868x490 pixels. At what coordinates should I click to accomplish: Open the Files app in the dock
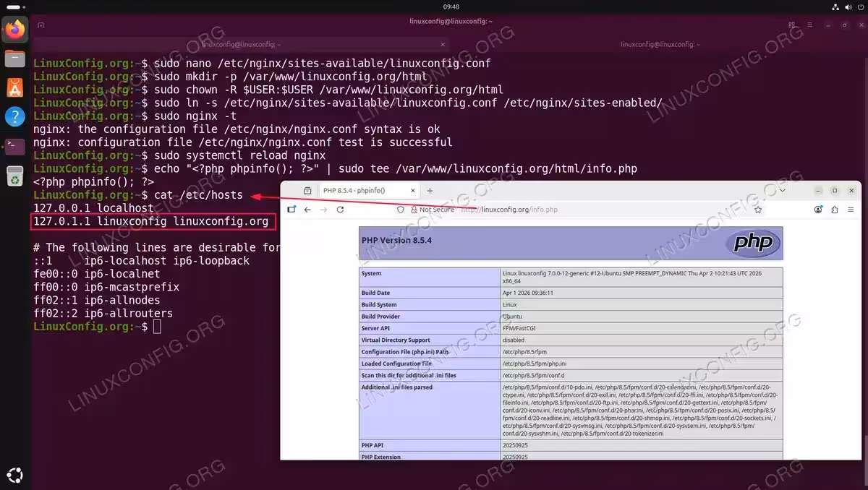14,59
